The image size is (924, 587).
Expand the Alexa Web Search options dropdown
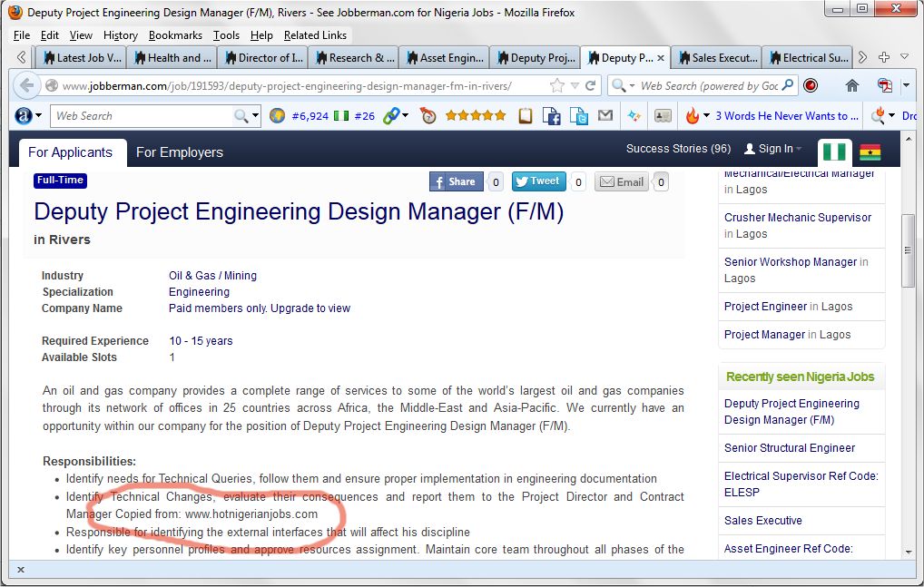pyautogui.click(x=255, y=116)
